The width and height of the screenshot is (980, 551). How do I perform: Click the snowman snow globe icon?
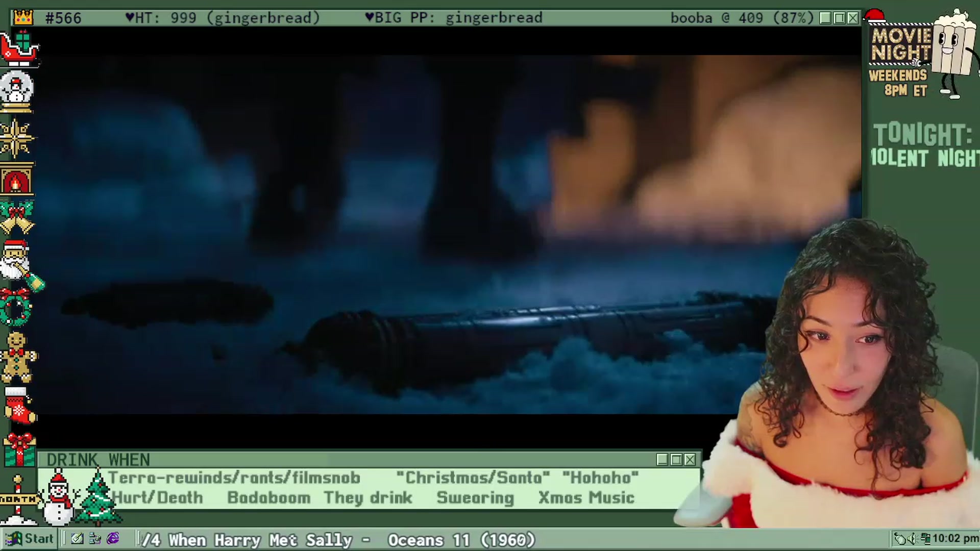click(17, 92)
